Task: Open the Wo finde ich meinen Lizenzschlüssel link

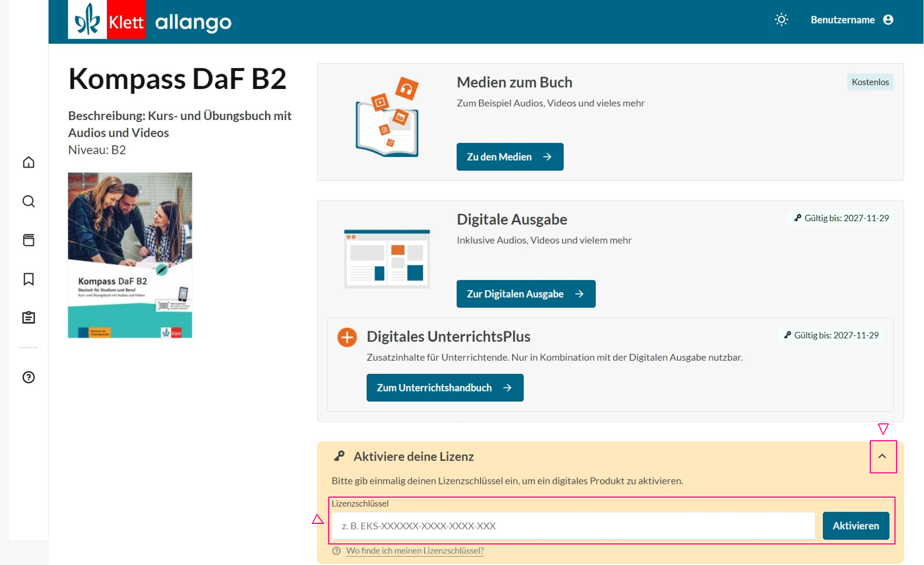Action: tap(415, 551)
